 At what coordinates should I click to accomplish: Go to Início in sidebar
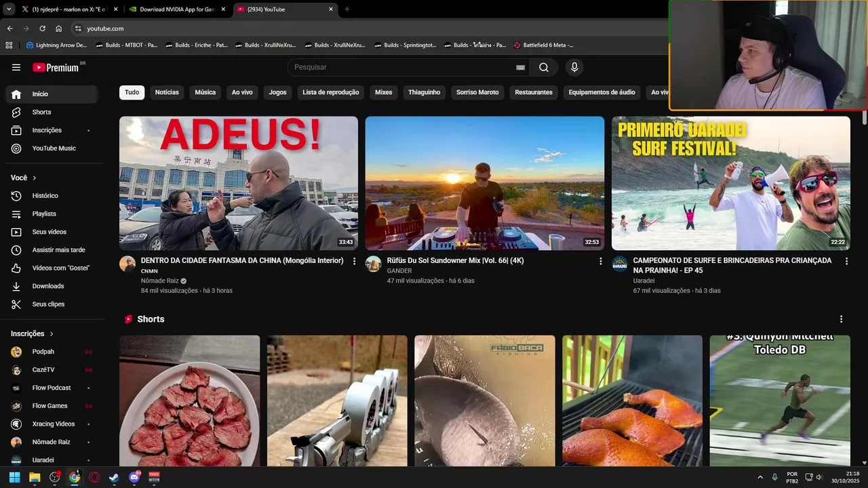[52, 94]
